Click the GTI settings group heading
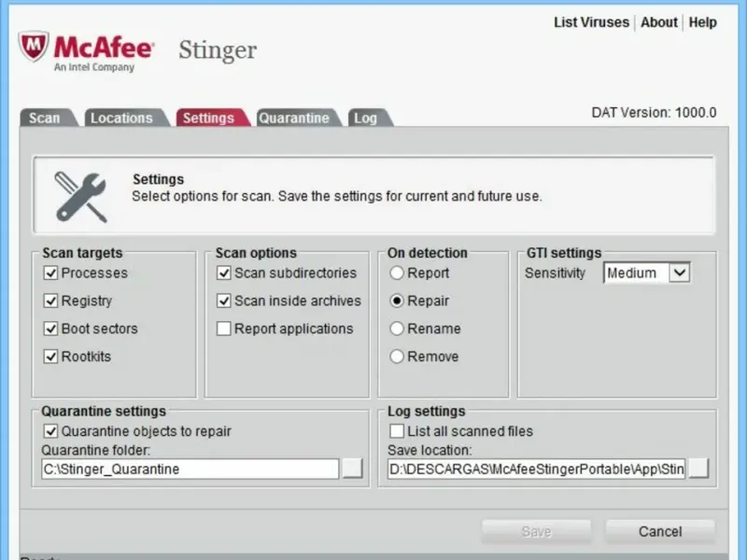Screen dimensions: 747x560 (564, 253)
